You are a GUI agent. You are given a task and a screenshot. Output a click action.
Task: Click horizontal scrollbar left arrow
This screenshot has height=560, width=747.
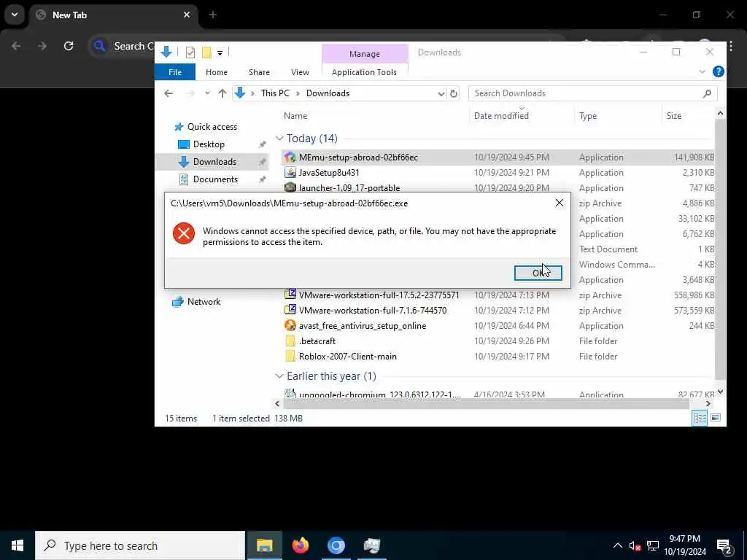[277, 404]
